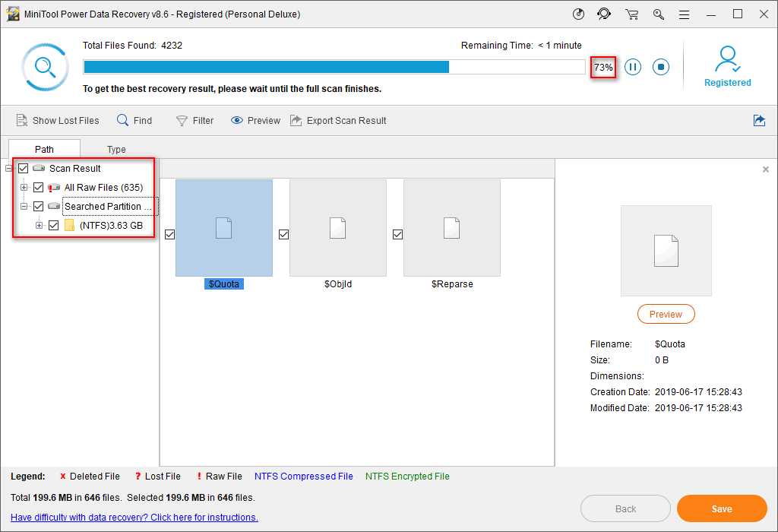
Task: Click the Registered user icon
Action: tap(727, 59)
